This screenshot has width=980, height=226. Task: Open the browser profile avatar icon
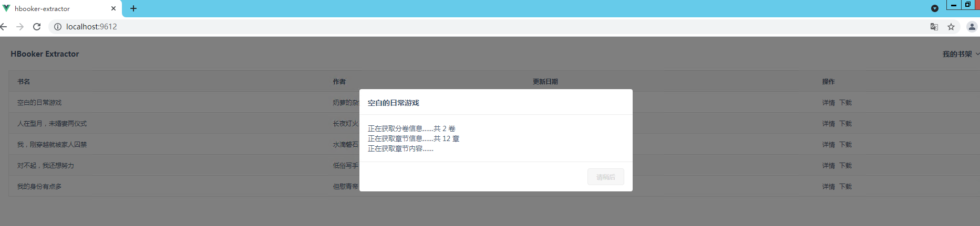(x=972, y=27)
